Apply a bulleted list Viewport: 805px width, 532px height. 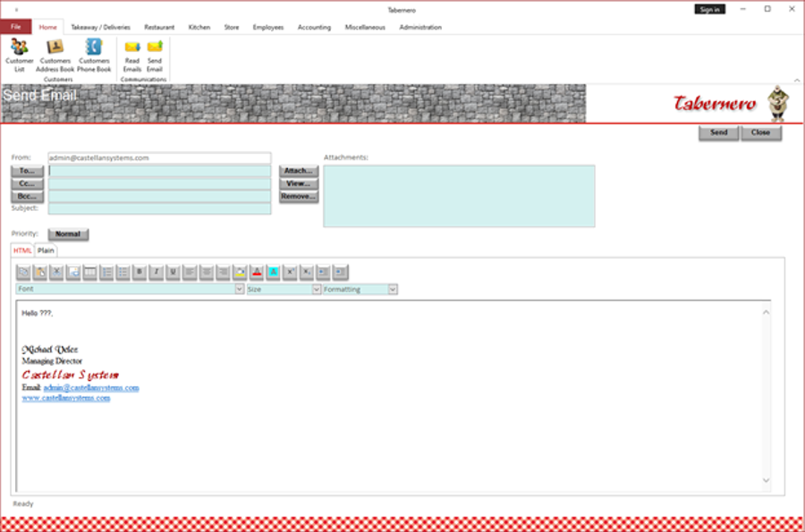(x=123, y=272)
